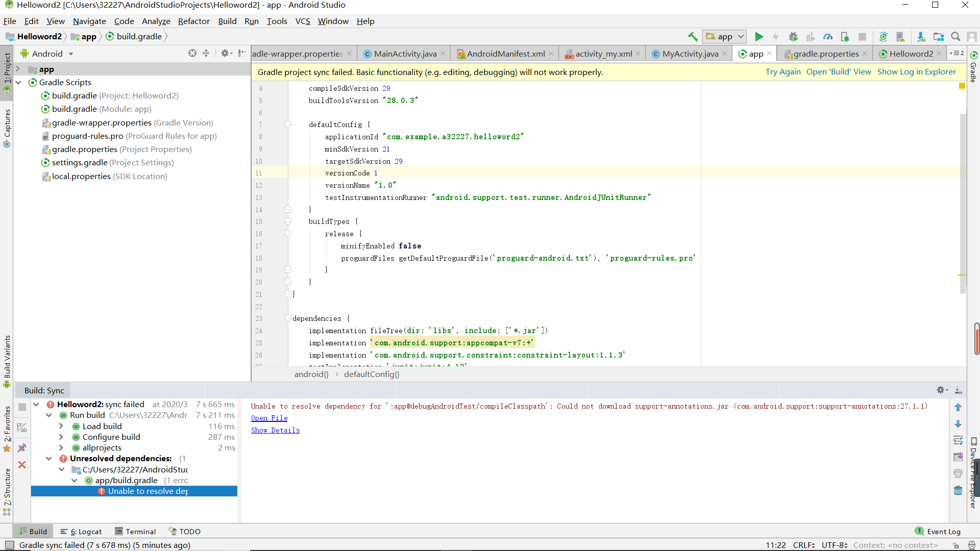Open the SDK Manager icon

click(x=921, y=37)
